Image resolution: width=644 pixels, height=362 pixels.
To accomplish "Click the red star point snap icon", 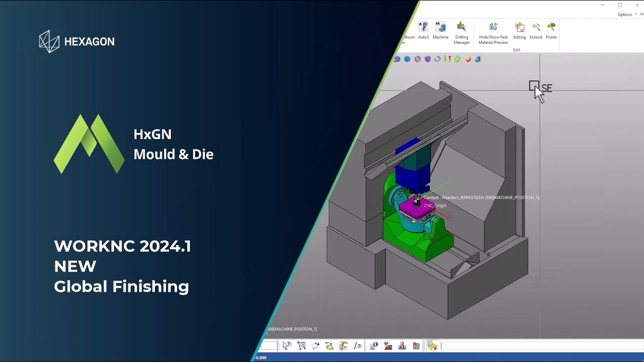I will [301, 345].
